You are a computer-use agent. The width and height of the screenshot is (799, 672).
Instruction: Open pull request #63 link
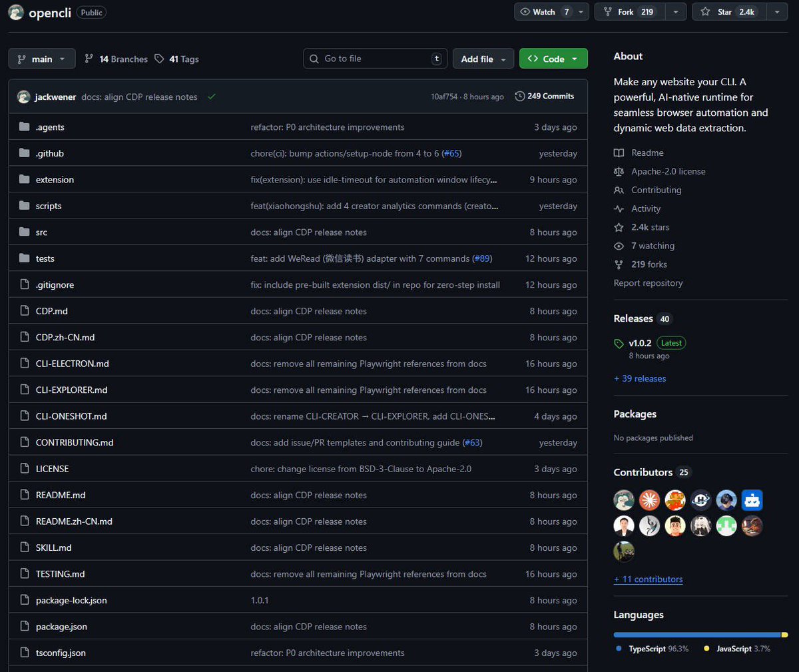(x=472, y=442)
